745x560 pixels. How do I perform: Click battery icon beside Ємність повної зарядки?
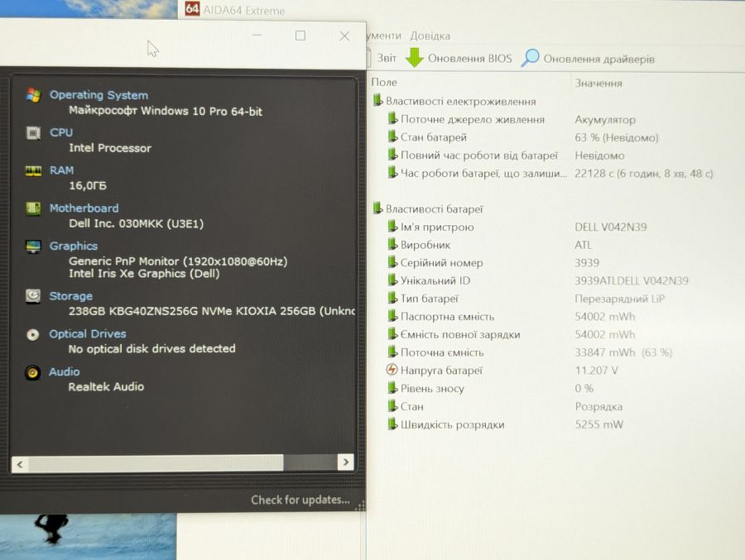pos(392,333)
